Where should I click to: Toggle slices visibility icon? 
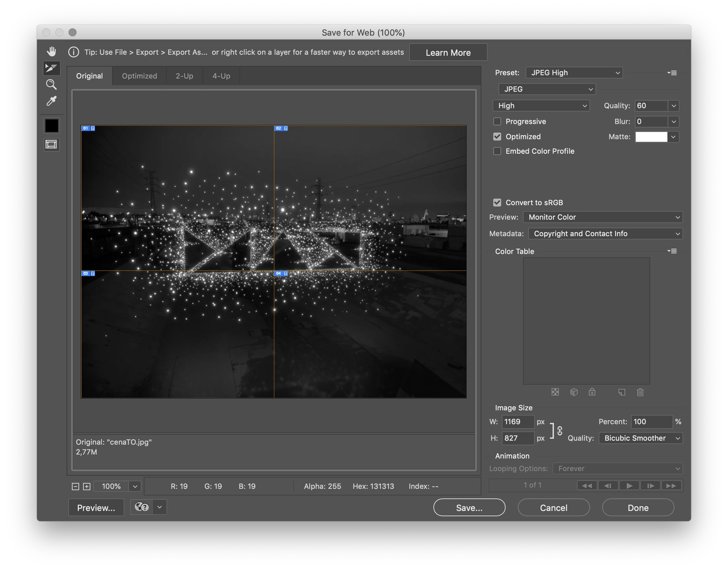(x=51, y=144)
